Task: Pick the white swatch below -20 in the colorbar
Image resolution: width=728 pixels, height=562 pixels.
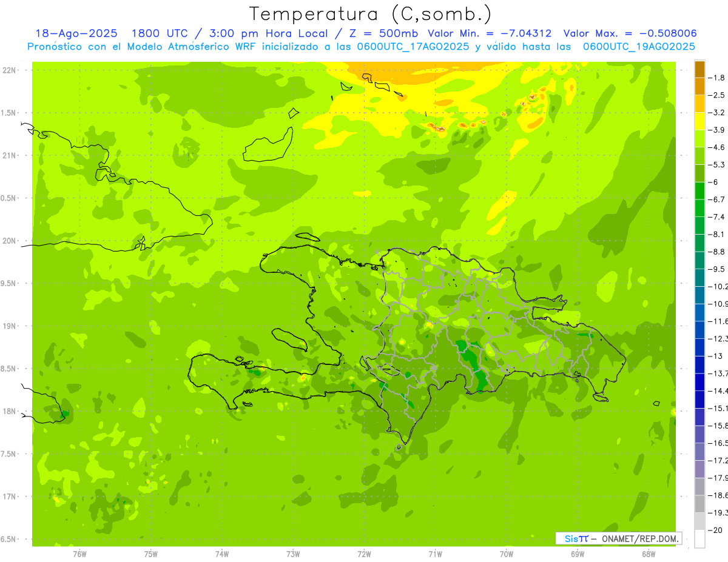Action: click(699, 539)
